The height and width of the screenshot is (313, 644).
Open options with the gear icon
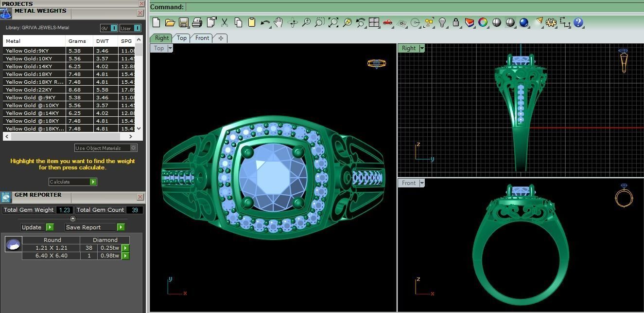551,22
